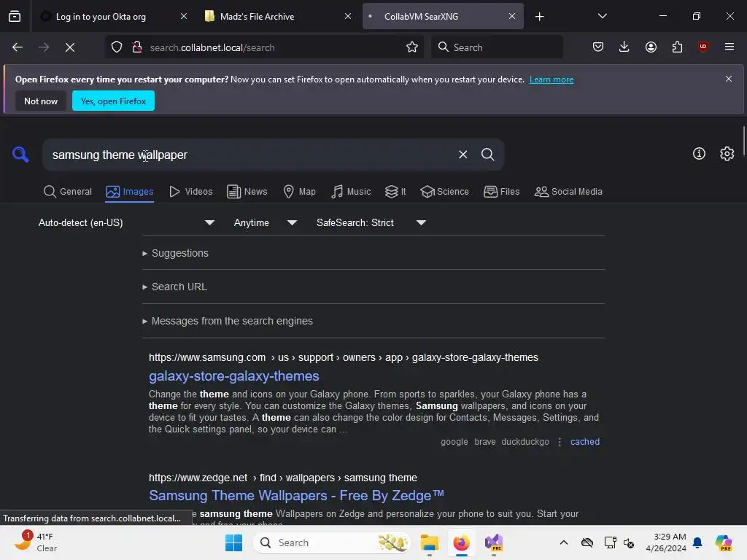Switch to the News search category
Image resolution: width=747 pixels, height=560 pixels.
(247, 192)
